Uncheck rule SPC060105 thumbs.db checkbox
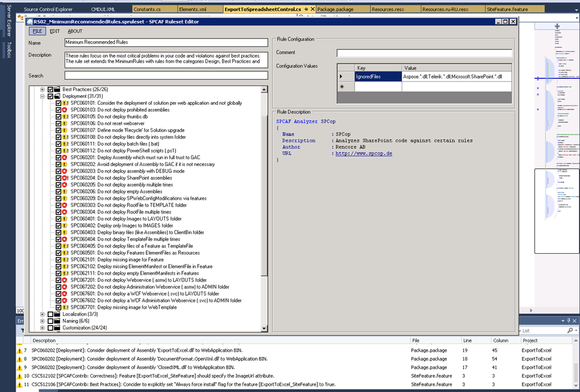This screenshot has width=580, height=392. (58, 117)
